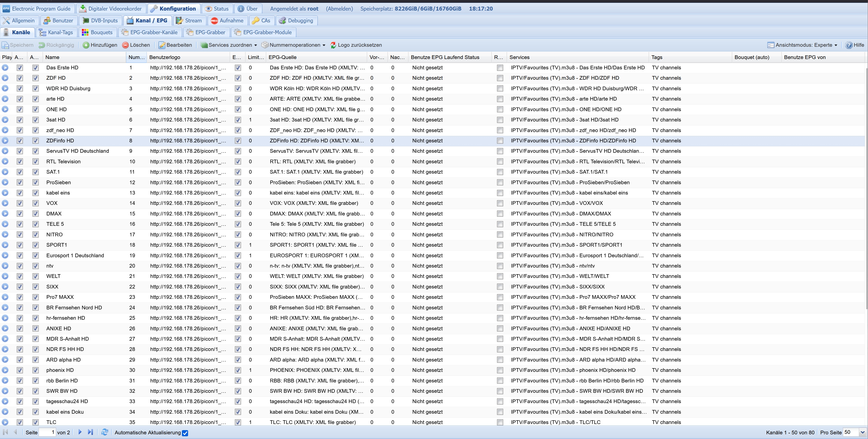Toggle EPG checkbox in DMAX row
This screenshot has width=868, height=439.
pyautogui.click(x=238, y=214)
